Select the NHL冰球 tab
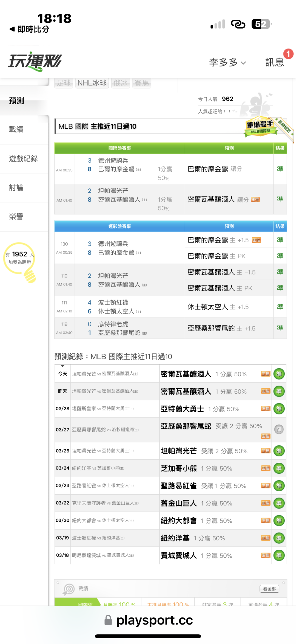 pyautogui.click(x=92, y=83)
